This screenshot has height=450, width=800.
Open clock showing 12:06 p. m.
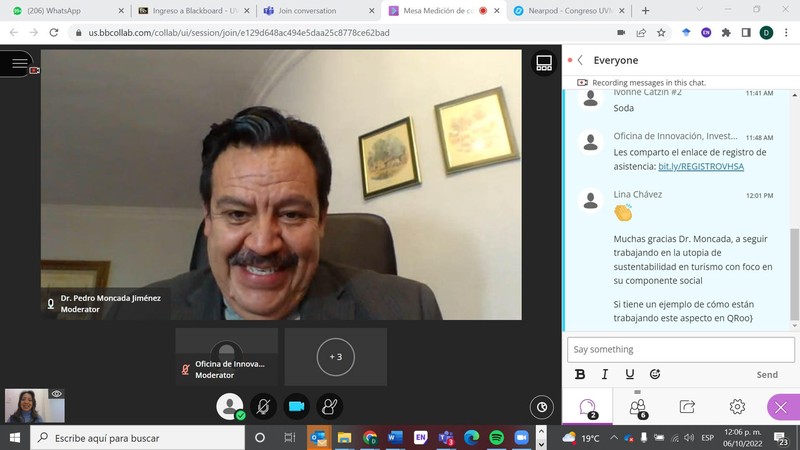(x=742, y=438)
